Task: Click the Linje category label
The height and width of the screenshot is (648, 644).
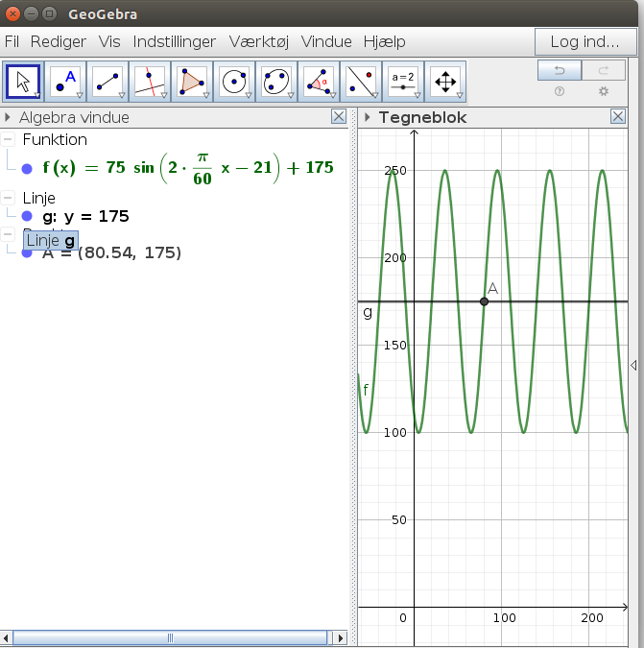Action: pyautogui.click(x=38, y=199)
